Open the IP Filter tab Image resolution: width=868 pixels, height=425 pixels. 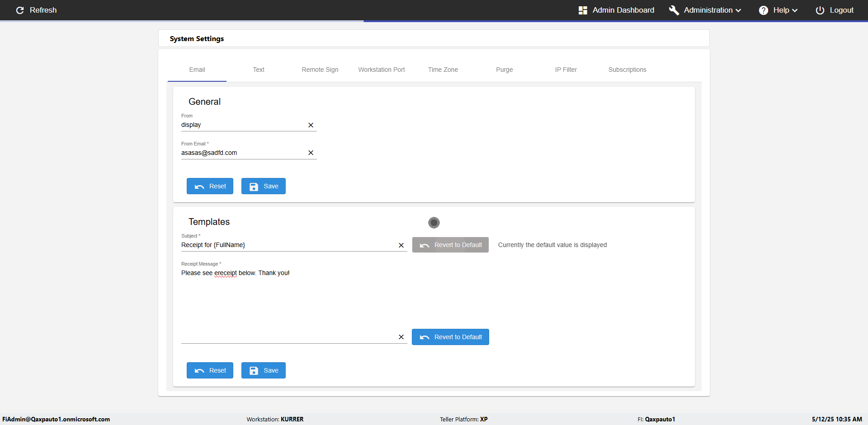pos(566,70)
